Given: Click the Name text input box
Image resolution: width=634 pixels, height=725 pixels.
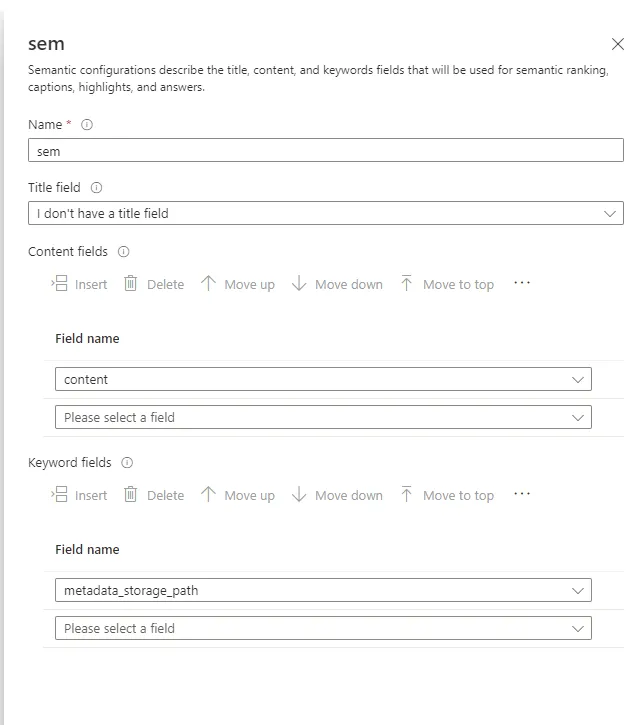Looking at the screenshot, I should [325, 151].
